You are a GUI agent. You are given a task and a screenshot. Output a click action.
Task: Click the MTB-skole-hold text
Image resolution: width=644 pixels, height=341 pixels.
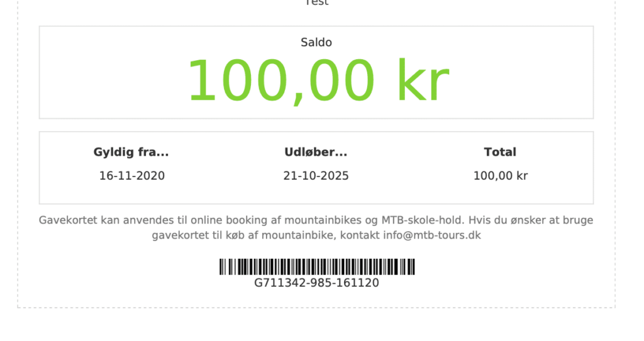pos(423,220)
